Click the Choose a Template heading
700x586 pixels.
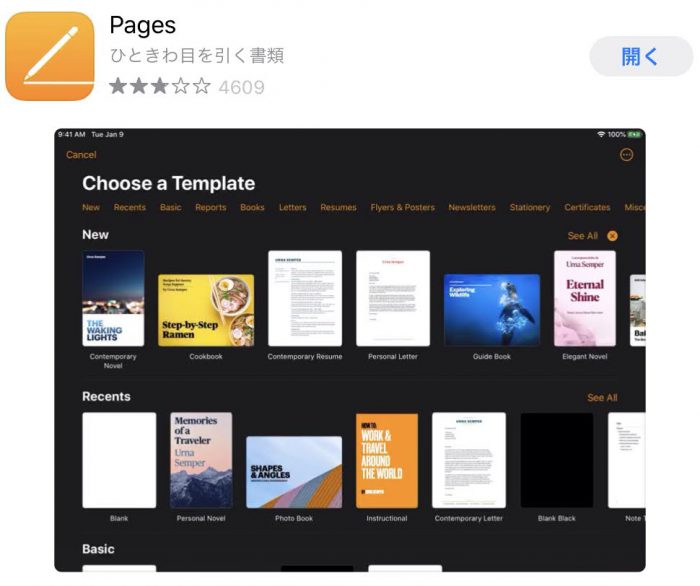pyautogui.click(x=169, y=183)
